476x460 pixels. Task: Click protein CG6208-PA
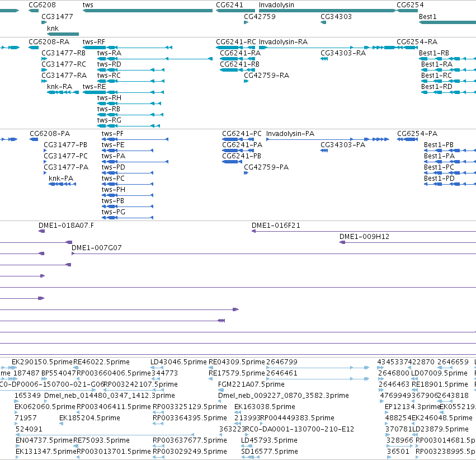coord(34,139)
